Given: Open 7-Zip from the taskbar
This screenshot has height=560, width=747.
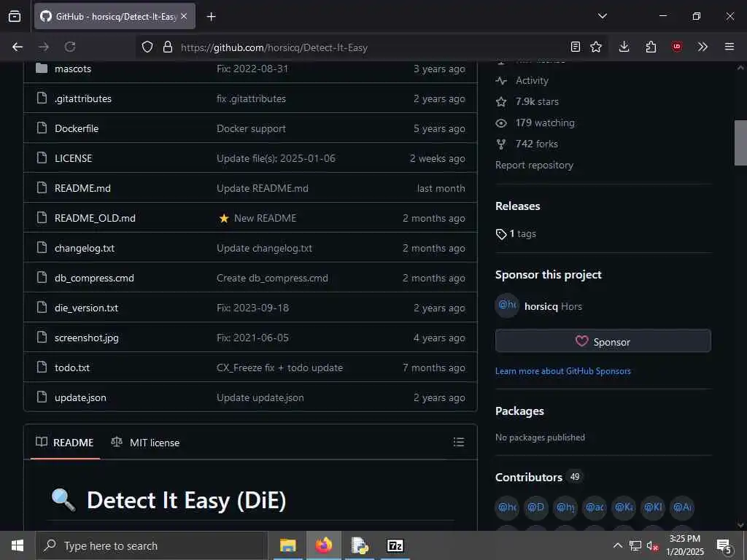Looking at the screenshot, I should click(x=395, y=545).
